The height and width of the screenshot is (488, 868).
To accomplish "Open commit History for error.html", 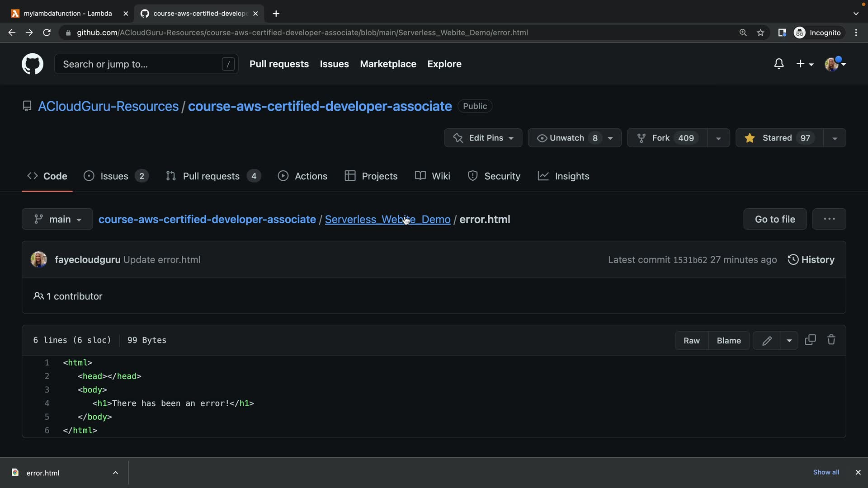I will [x=811, y=260].
